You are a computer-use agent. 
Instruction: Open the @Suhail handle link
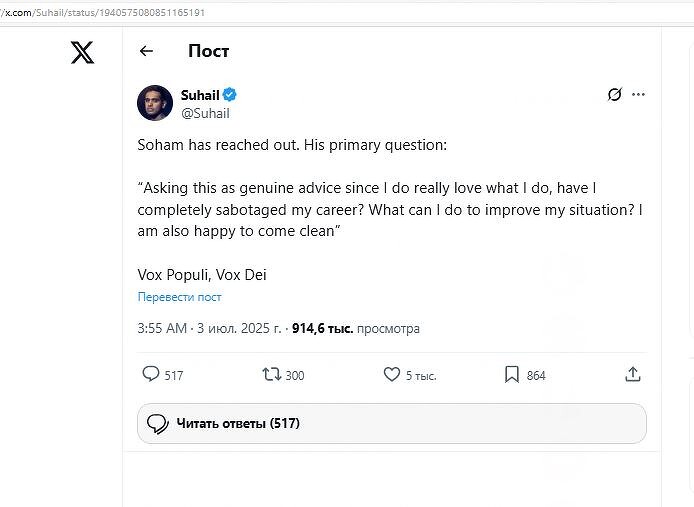205,113
